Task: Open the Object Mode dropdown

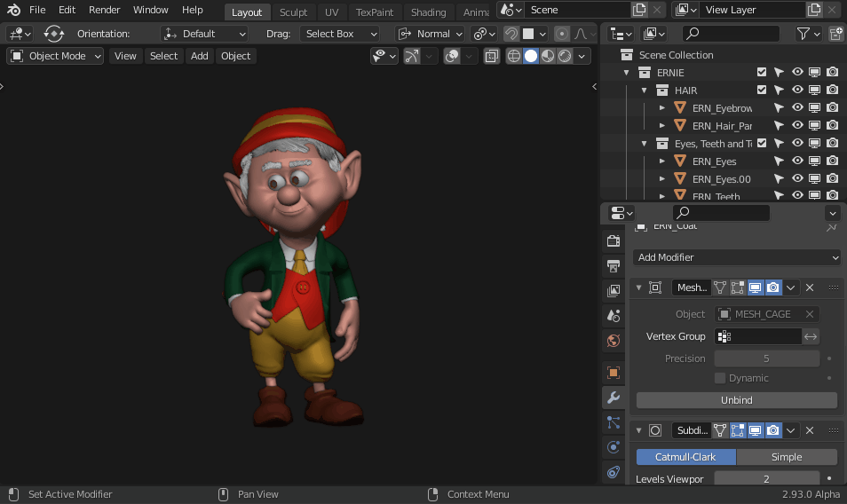Action: click(55, 56)
